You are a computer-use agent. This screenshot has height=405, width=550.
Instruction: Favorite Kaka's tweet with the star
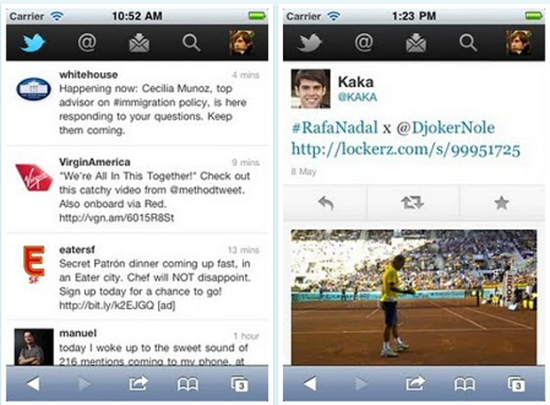tap(502, 203)
